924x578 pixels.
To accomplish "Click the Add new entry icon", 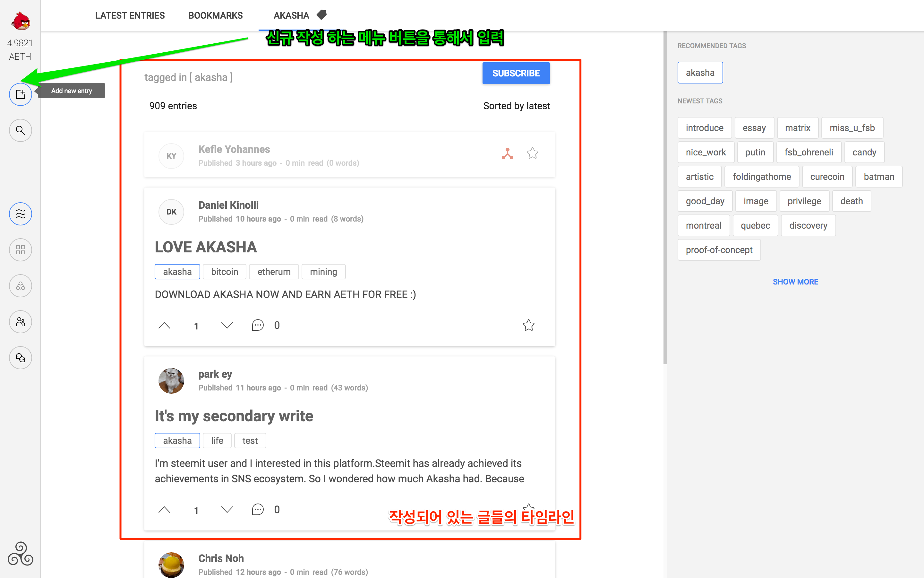I will (x=21, y=94).
